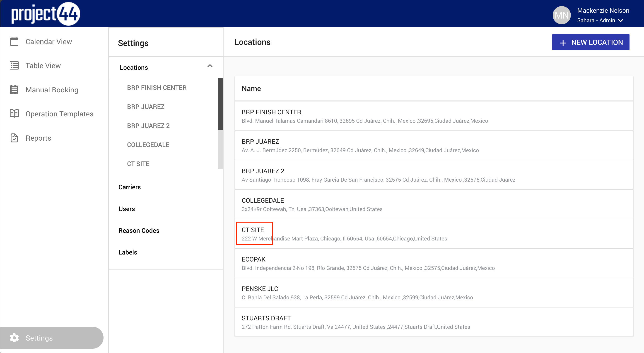
Task: Click the Av. A. J. Bermúdez 2250 address
Action: coord(360,150)
